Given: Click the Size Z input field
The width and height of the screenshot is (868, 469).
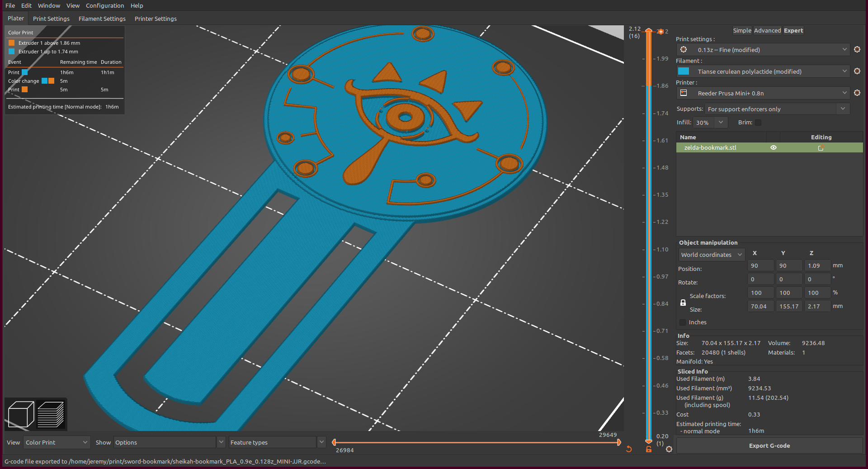Looking at the screenshot, I should [818, 306].
